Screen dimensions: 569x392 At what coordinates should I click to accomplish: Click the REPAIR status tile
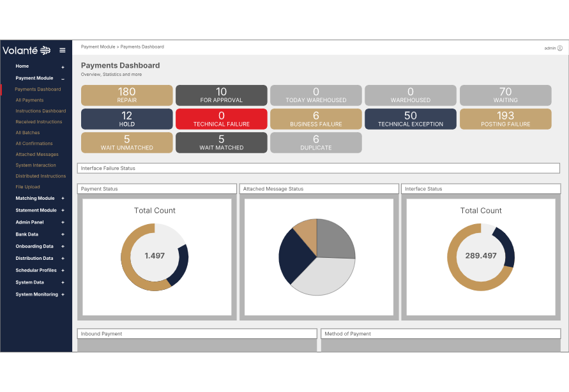pyautogui.click(x=126, y=95)
